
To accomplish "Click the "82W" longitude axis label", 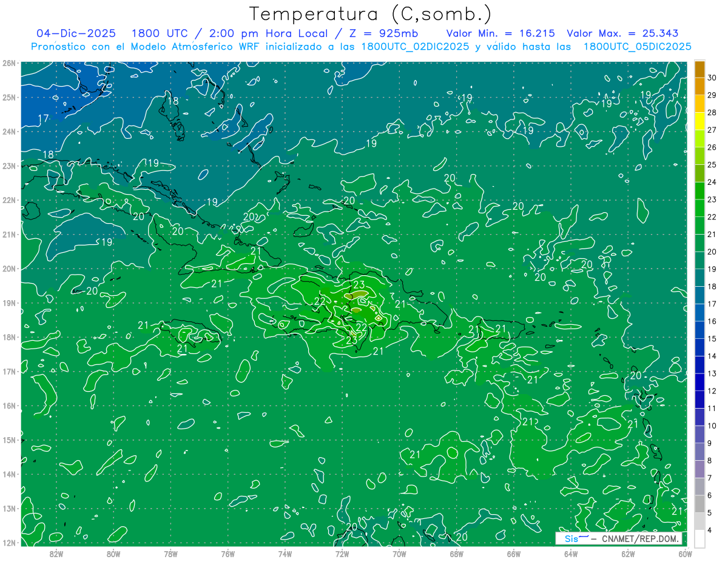I will click(56, 554).
